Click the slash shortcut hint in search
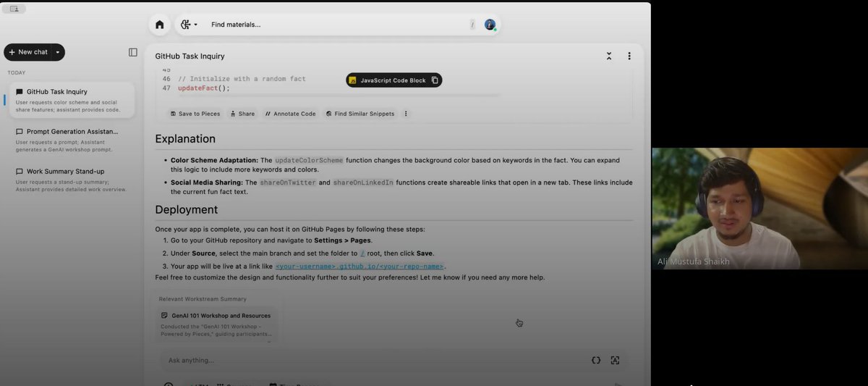Screen dimensions: 868x386 pos(472,25)
